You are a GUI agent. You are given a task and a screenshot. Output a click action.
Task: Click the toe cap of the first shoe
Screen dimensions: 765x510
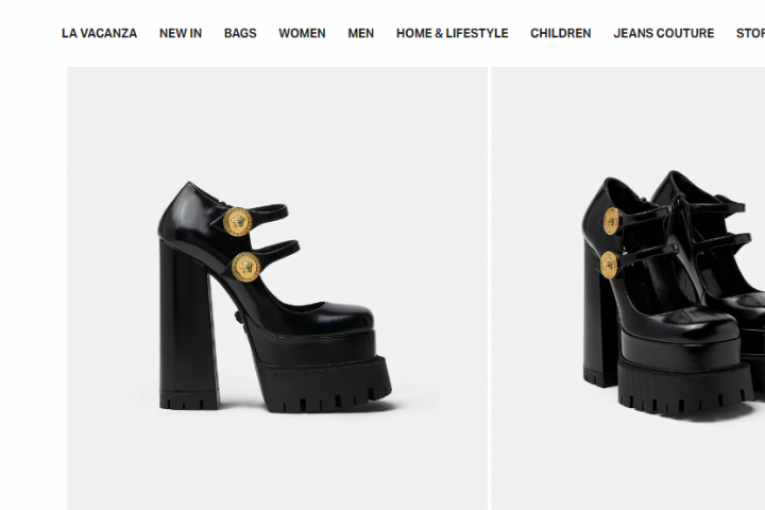(342, 320)
